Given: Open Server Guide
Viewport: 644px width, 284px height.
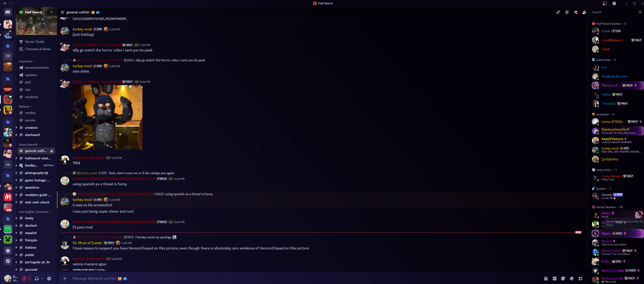Looking at the screenshot, I should pos(36,42).
